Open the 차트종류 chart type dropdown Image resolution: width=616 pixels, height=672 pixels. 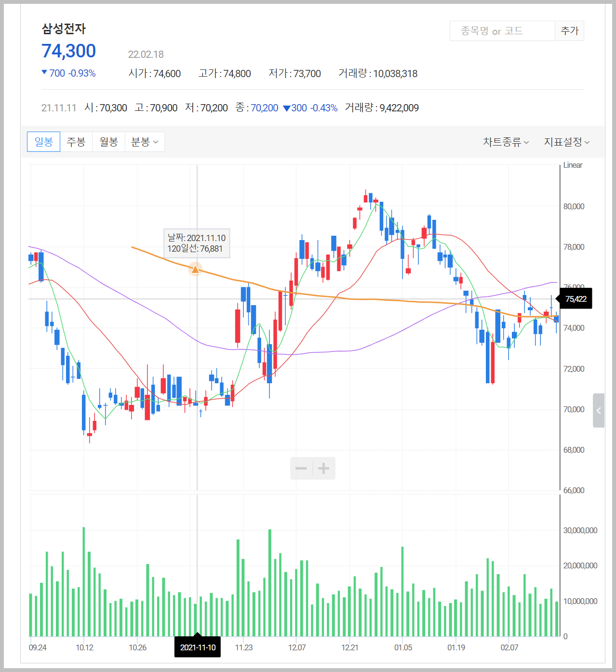[x=506, y=142]
